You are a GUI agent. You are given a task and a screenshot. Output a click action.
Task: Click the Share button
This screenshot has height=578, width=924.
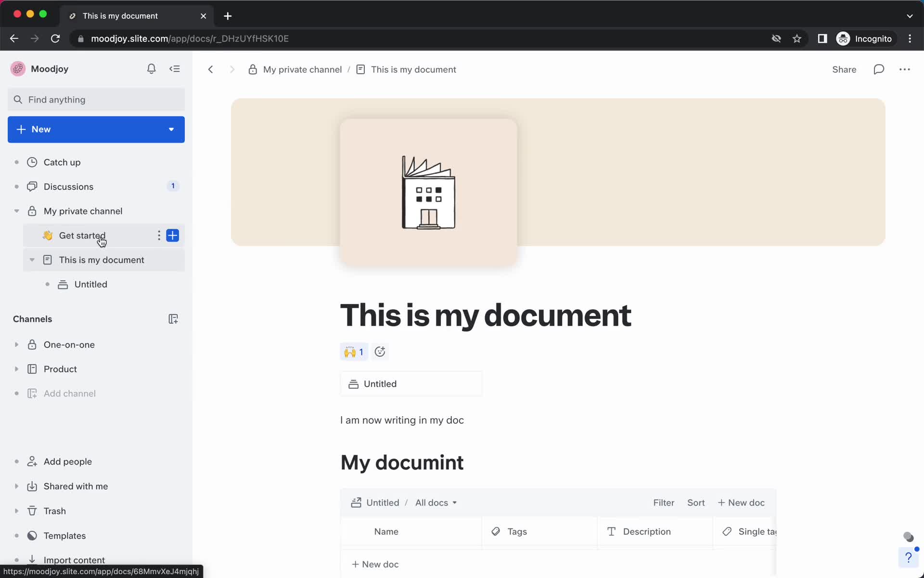click(x=844, y=69)
